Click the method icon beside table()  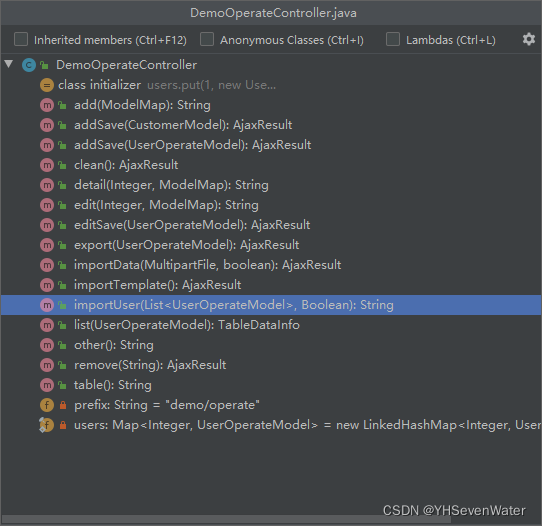pos(47,385)
